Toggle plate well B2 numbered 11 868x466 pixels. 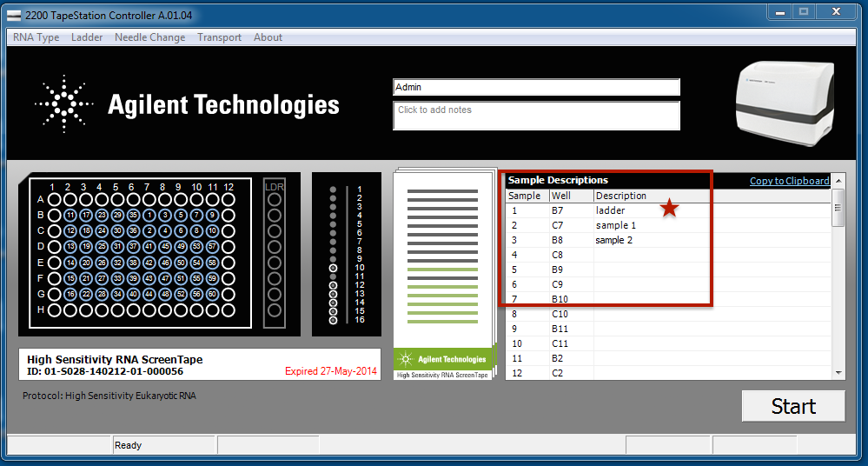(x=70, y=215)
